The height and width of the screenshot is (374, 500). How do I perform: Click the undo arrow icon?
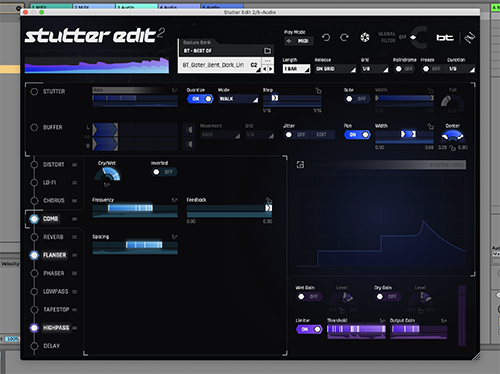[x=326, y=37]
